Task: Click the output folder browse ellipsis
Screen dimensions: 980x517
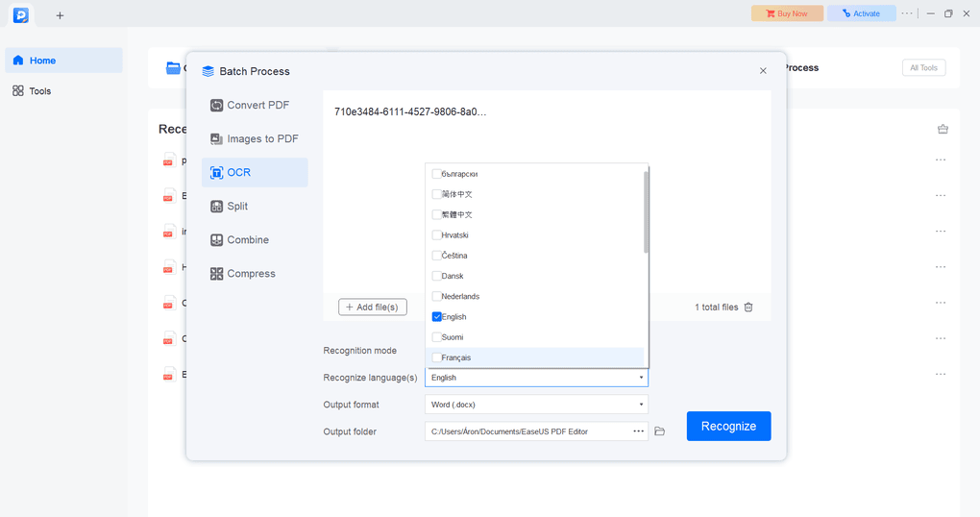Action: [x=638, y=431]
